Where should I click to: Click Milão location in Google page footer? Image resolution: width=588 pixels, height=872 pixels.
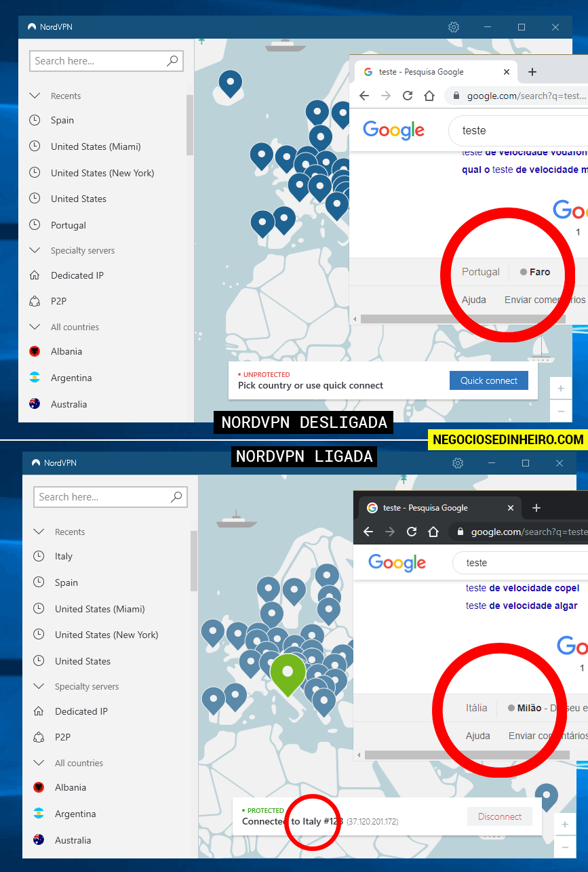(529, 708)
